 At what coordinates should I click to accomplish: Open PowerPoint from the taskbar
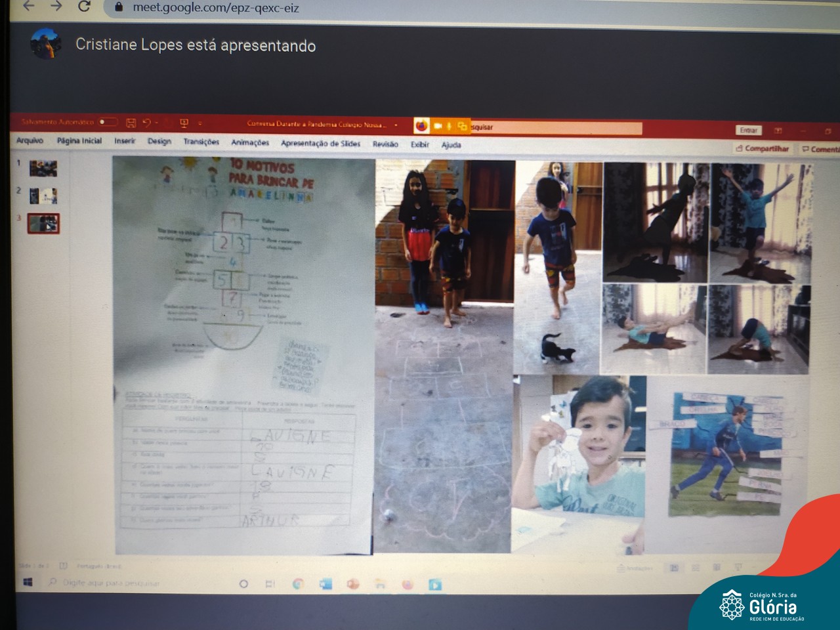(352, 584)
